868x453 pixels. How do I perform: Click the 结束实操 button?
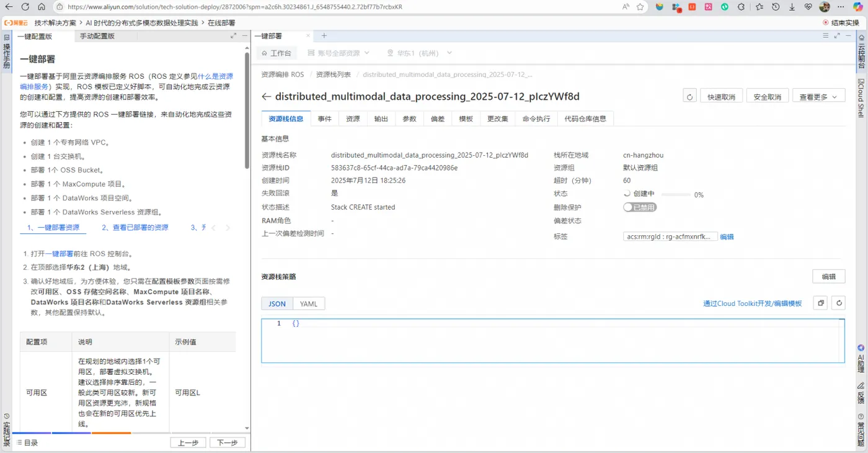click(x=840, y=22)
